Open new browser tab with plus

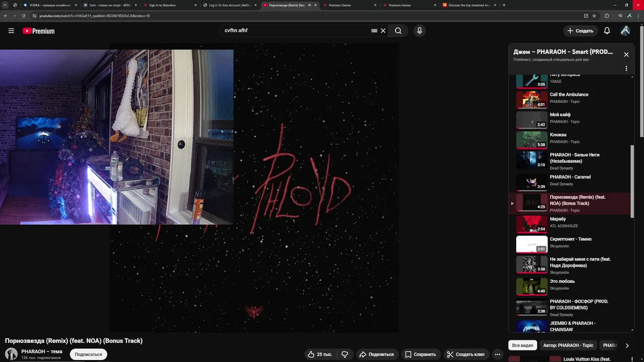[x=504, y=5]
